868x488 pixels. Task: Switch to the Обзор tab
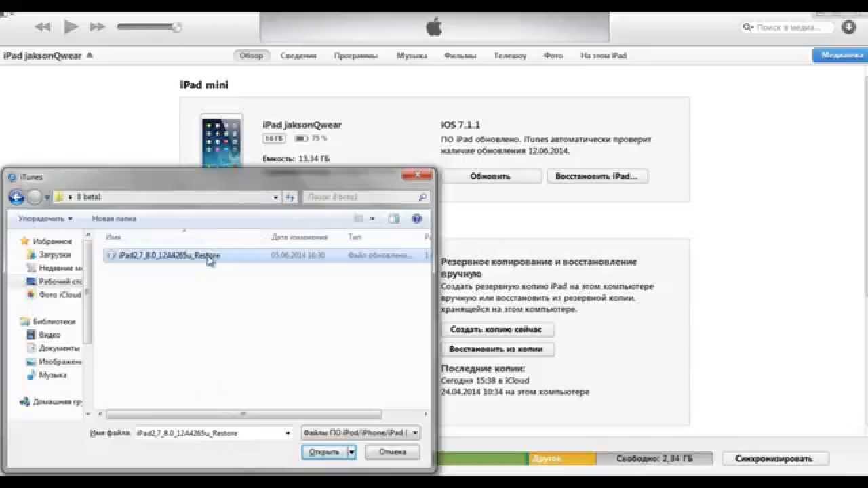[251, 56]
